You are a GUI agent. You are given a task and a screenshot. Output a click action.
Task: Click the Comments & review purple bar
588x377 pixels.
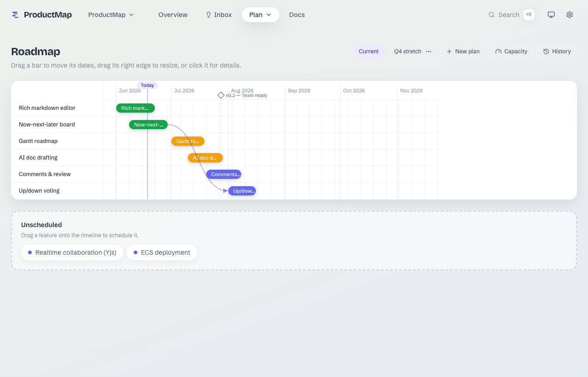pos(224,174)
